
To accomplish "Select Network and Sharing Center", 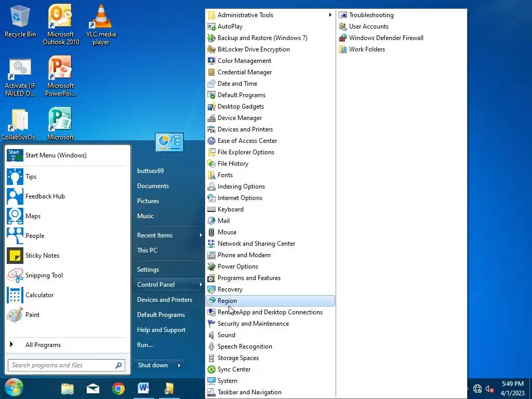I will click(270, 244).
